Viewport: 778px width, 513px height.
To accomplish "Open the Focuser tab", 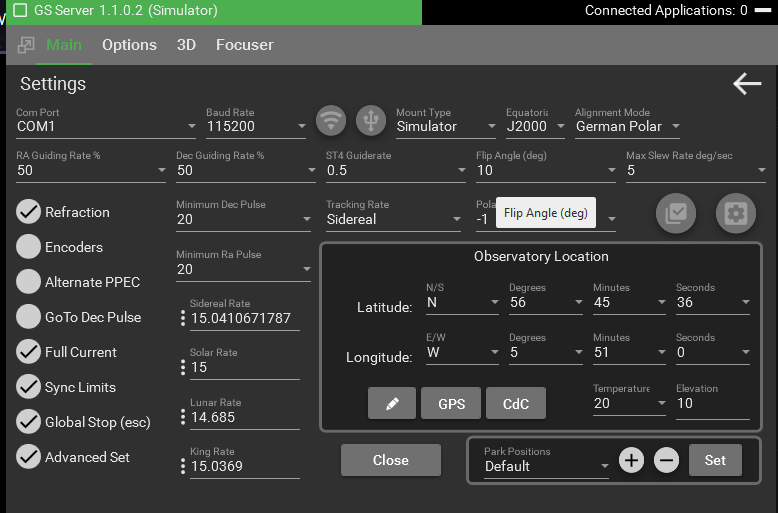I will [245, 45].
